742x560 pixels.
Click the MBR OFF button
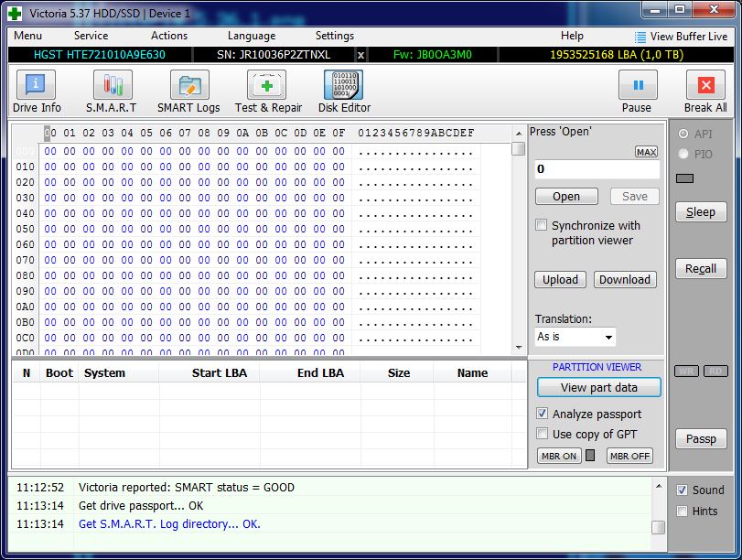629,456
